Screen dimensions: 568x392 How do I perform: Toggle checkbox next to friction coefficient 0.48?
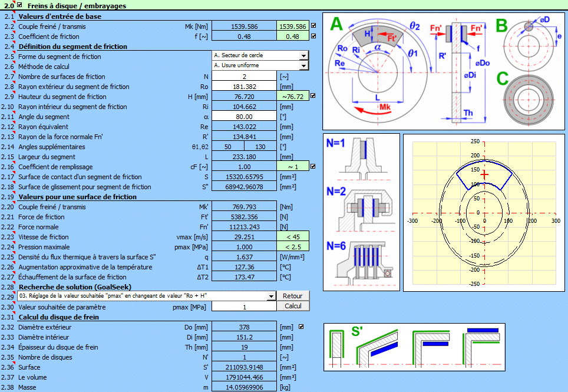pyautogui.click(x=313, y=36)
